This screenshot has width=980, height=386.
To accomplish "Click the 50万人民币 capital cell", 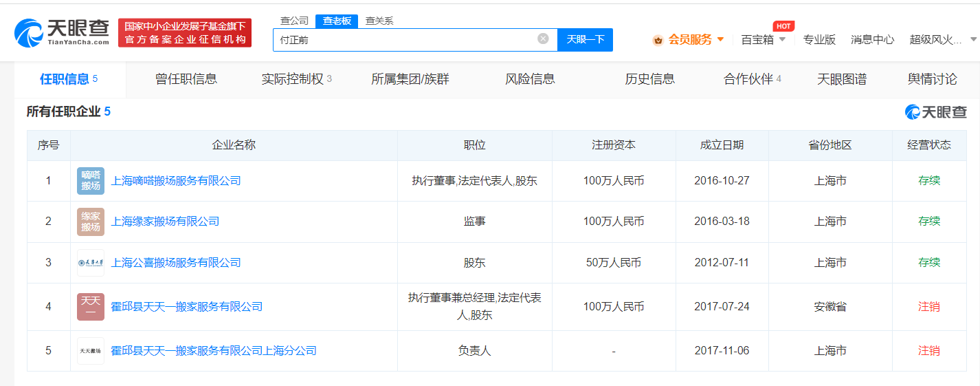I will (x=614, y=263).
